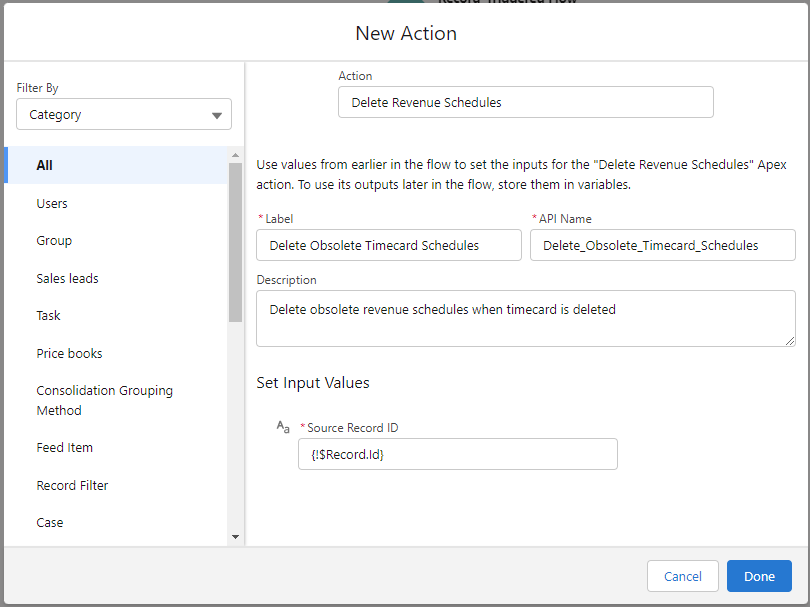Click the text type icon beside Source Record ID
Image resolution: width=810 pixels, height=607 pixels.
283,427
